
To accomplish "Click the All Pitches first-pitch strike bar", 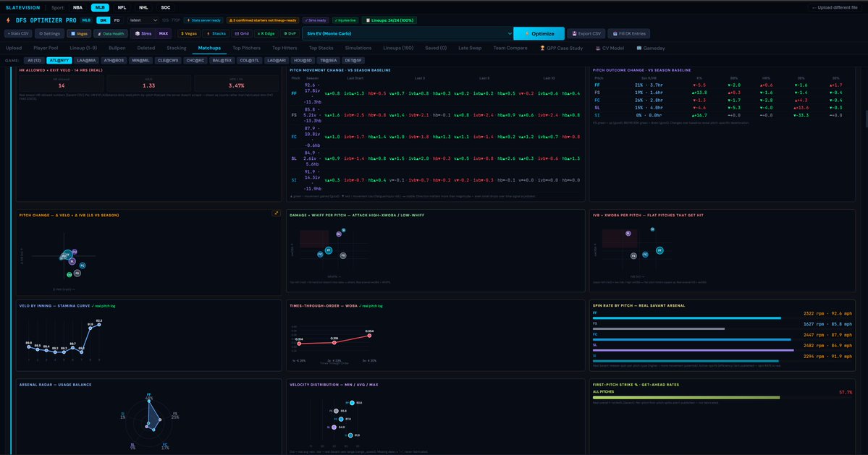I will (686, 397).
